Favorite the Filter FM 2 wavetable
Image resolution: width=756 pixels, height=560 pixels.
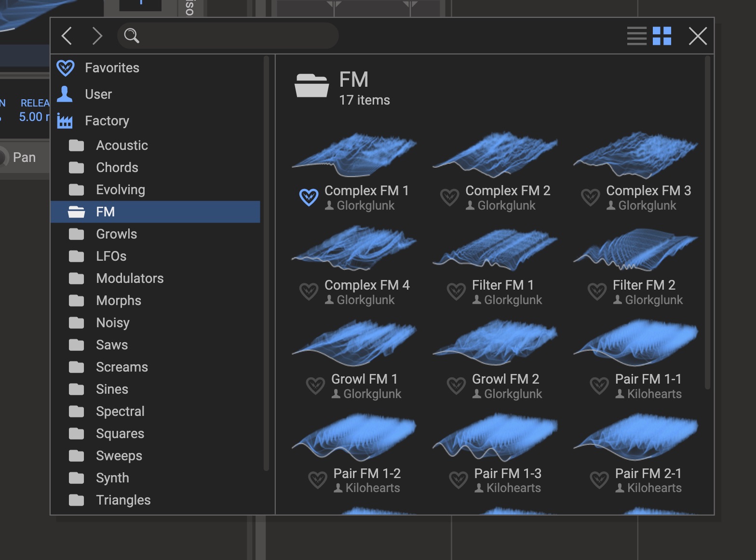tap(597, 292)
